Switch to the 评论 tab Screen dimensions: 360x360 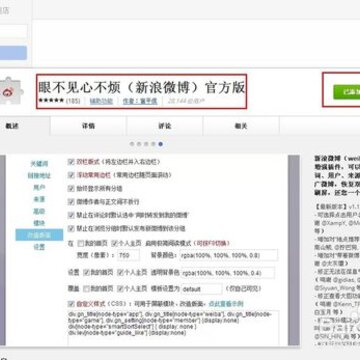[x=165, y=126]
